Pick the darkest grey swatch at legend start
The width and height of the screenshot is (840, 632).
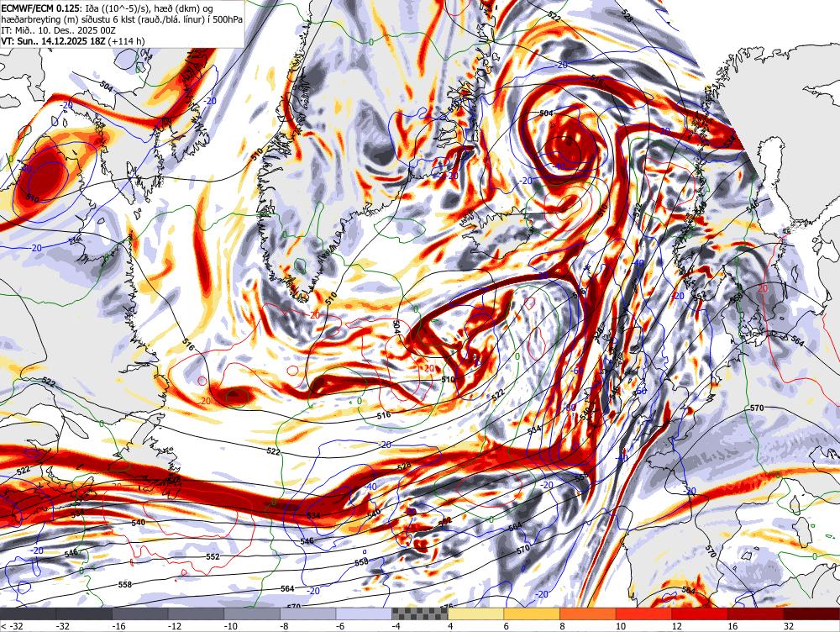coord(28,614)
